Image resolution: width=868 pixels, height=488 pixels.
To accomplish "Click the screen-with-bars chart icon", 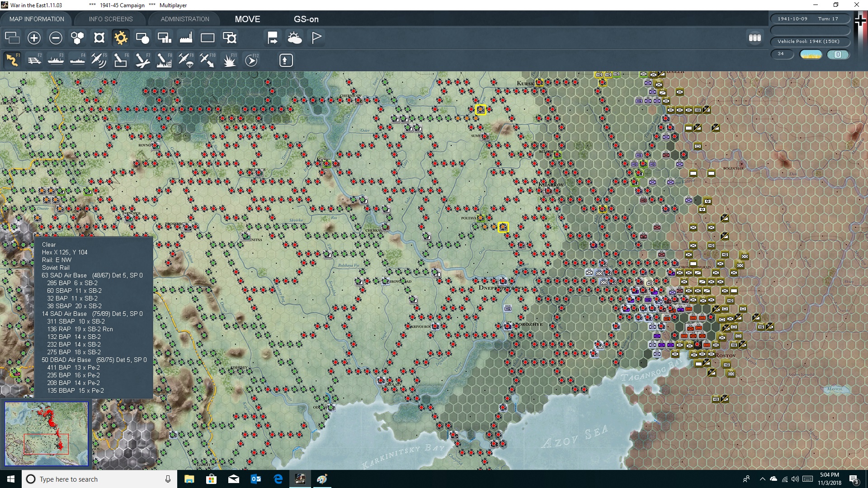I will pos(164,38).
